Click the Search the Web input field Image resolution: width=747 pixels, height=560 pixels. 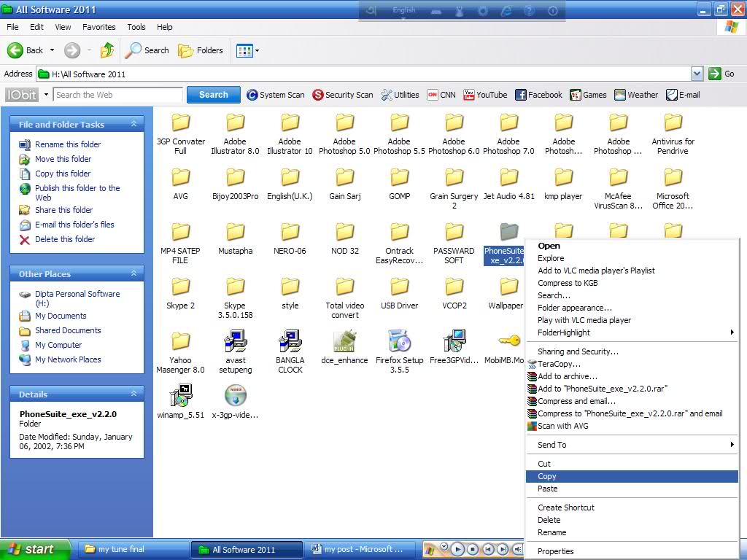(x=117, y=95)
